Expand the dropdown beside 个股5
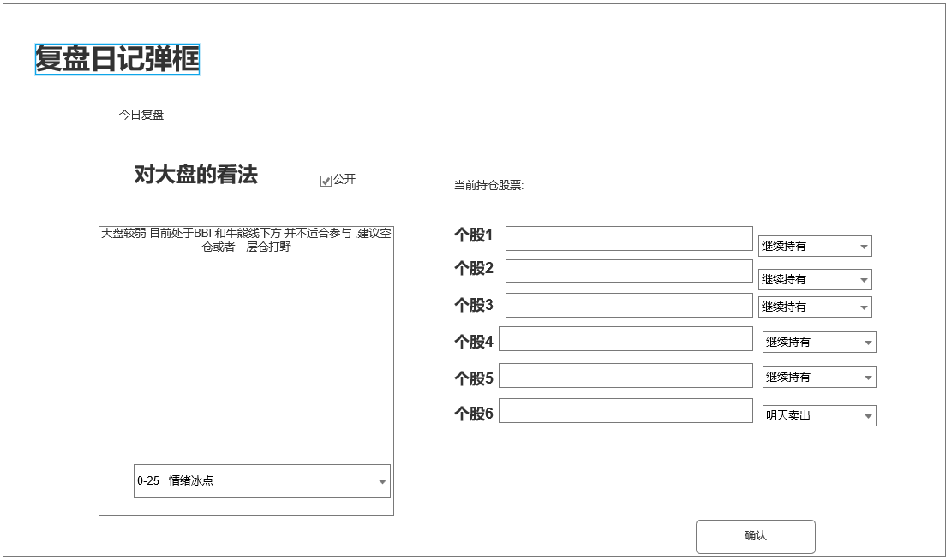Screen dimensions: 946x560 (818, 378)
